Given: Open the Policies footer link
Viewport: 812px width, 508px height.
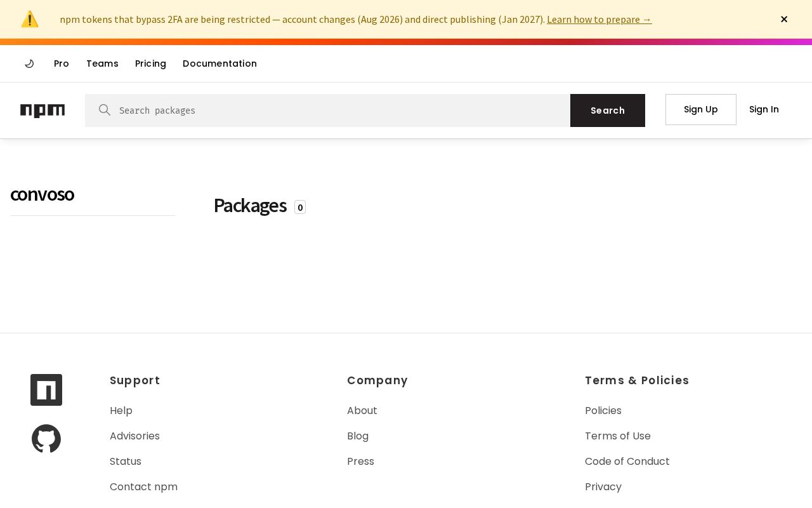Looking at the screenshot, I should tap(603, 411).
